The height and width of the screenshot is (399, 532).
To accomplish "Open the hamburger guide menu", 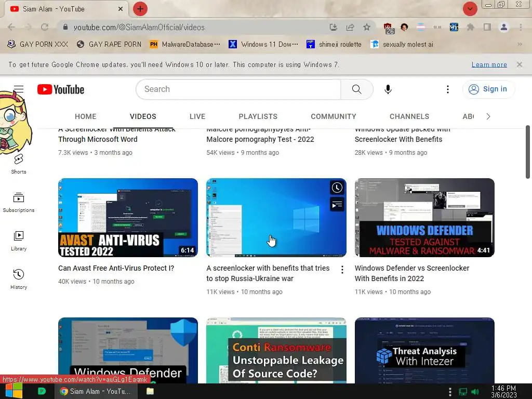I will pyautogui.click(x=19, y=89).
